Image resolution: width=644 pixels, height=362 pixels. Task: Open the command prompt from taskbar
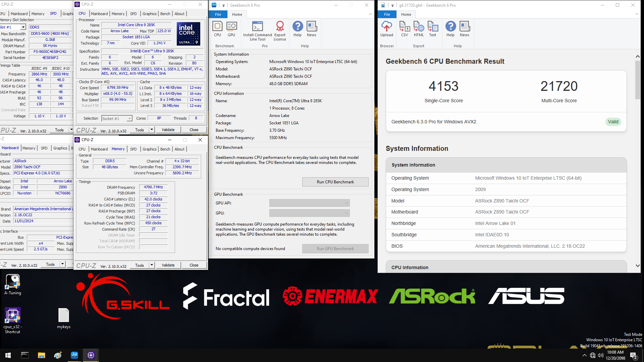pos(25,355)
